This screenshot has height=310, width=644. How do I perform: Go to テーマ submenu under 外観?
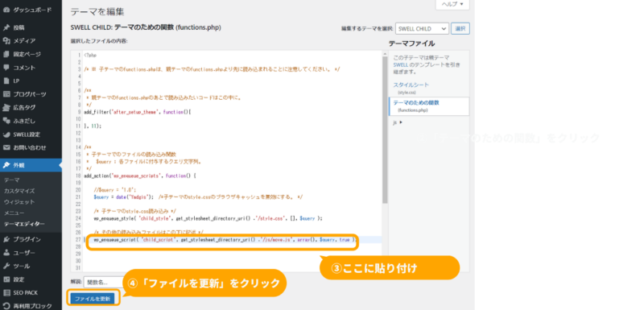click(x=12, y=180)
